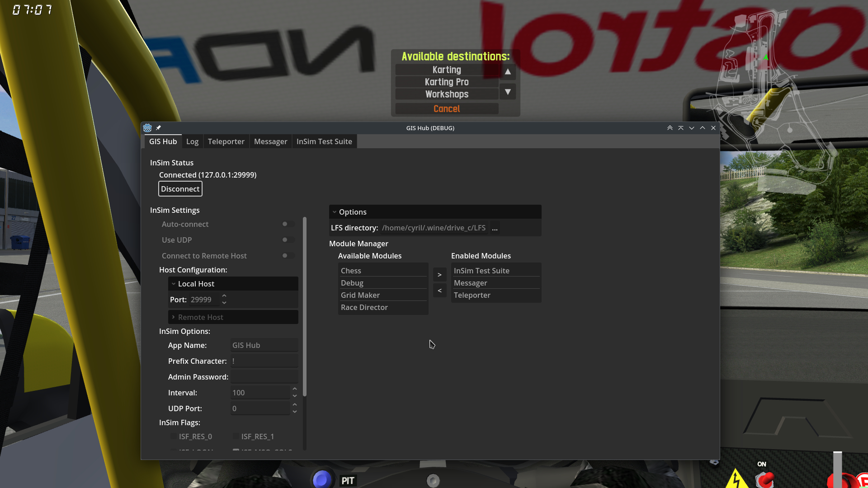Image resolution: width=868 pixels, height=488 pixels.
Task: Open the InSim Test Suite tab
Action: (x=324, y=141)
